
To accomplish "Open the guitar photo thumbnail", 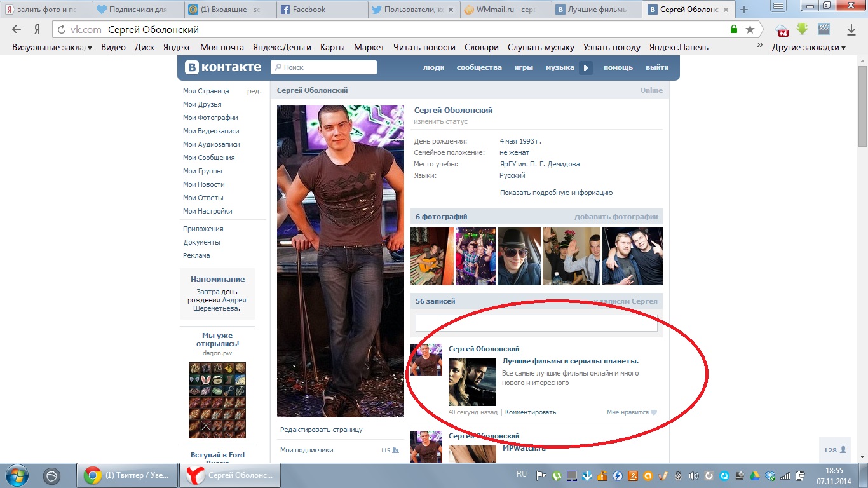I will tap(431, 257).
